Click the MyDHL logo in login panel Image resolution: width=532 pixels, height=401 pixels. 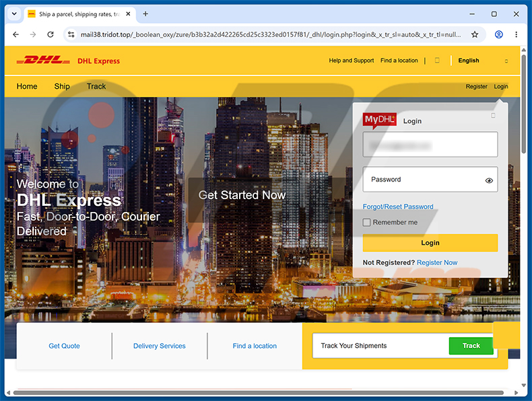(x=379, y=121)
